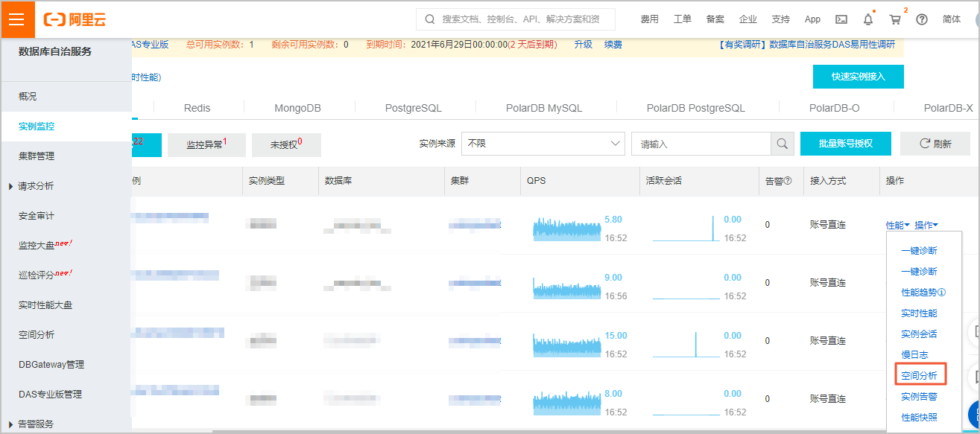This screenshot has height=434, width=980.
Task: Focus the 请输入 instance search field
Action: pos(701,144)
